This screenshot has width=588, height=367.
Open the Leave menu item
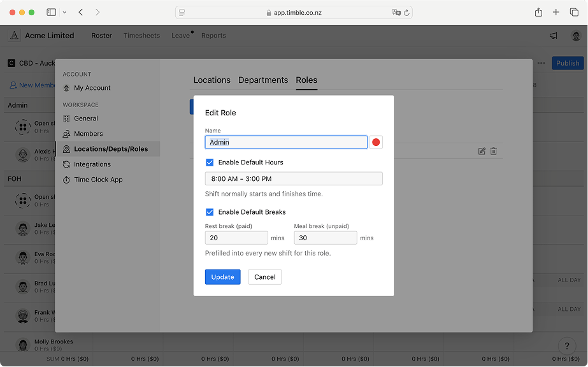[181, 36]
